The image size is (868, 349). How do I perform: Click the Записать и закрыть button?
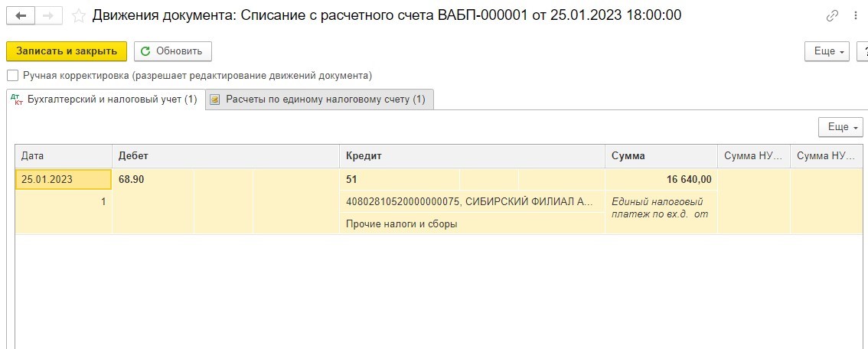[67, 51]
